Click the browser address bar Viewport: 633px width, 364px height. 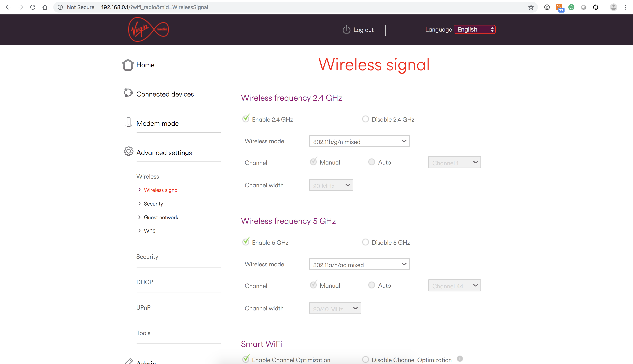pyautogui.click(x=300, y=7)
